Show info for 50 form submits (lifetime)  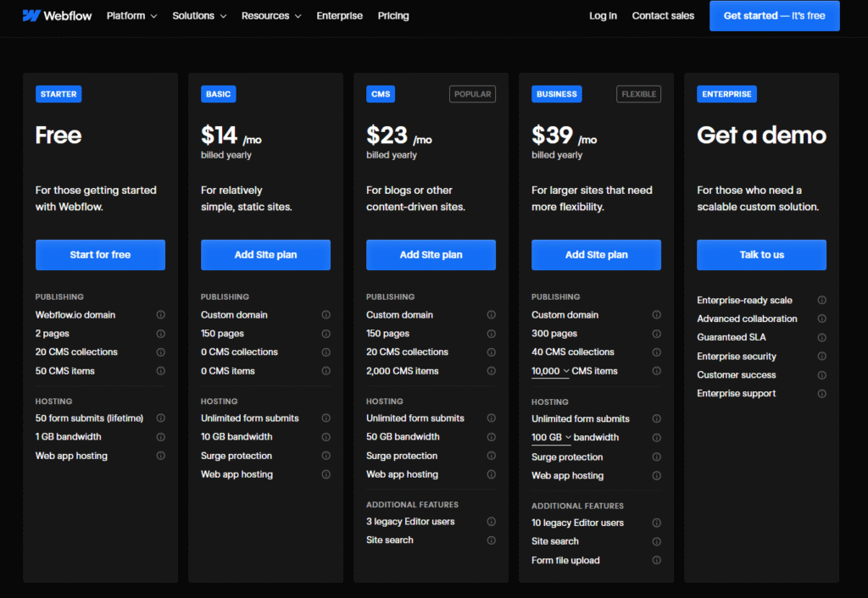pos(161,418)
